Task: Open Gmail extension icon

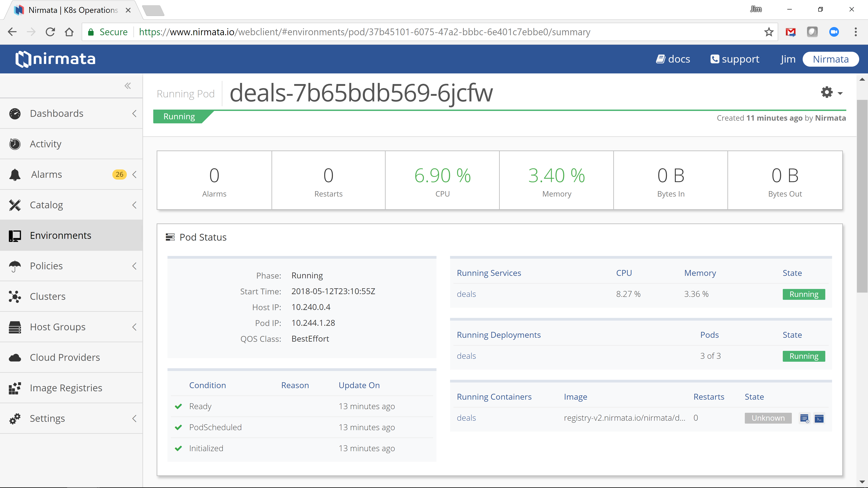Action: pyautogui.click(x=790, y=32)
